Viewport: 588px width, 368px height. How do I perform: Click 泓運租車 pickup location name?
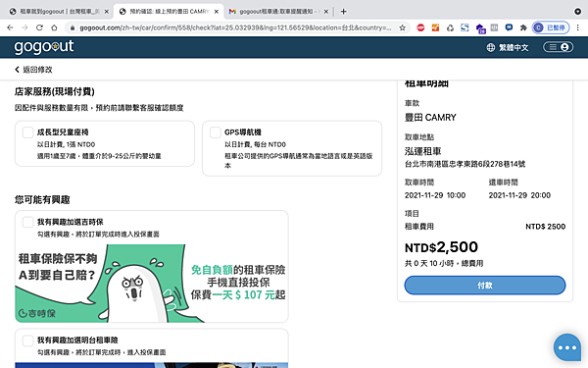[422, 151]
